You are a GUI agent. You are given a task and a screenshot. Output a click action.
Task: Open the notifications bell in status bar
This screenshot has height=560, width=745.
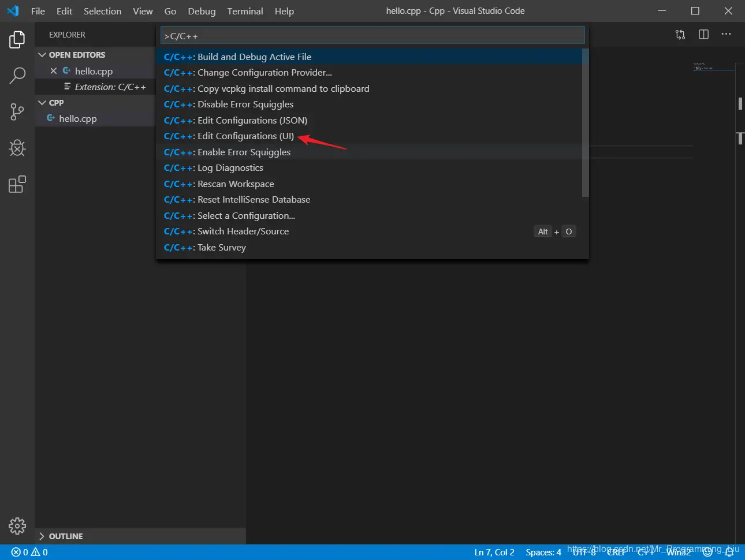pos(729,552)
